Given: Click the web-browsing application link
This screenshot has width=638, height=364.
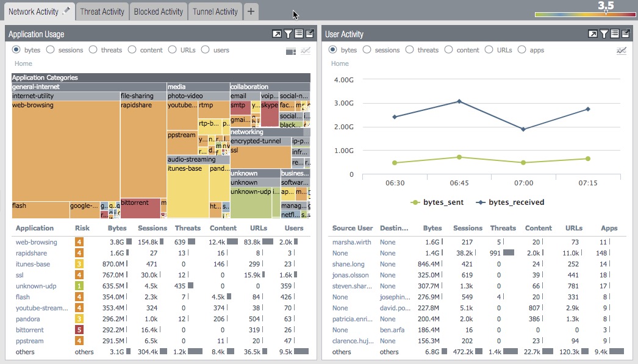Looking at the screenshot, I should click(x=36, y=242).
